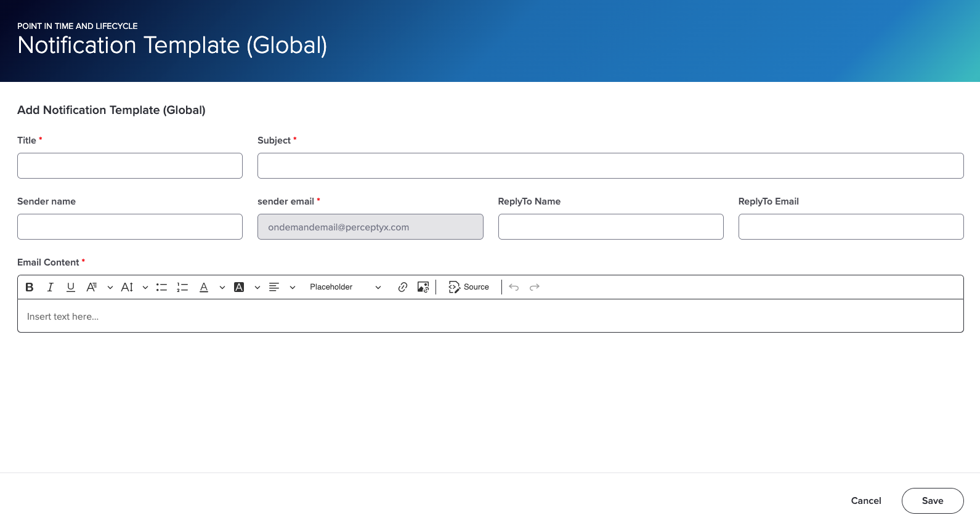
Task: Click the redo arrow
Action: pos(535,287)
